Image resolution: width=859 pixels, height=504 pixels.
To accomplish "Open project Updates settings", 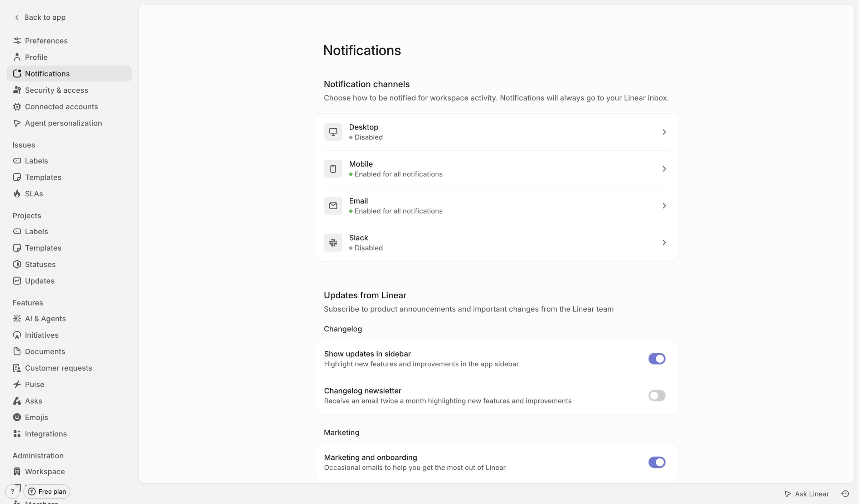I will click(x=69, y=281).
